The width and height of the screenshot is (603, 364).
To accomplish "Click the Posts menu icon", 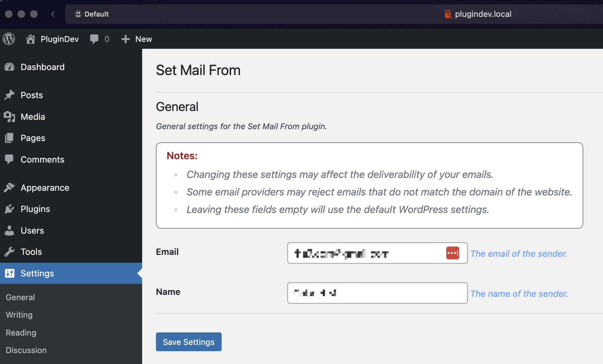I will pyautogui.click(x=10, y=95).
